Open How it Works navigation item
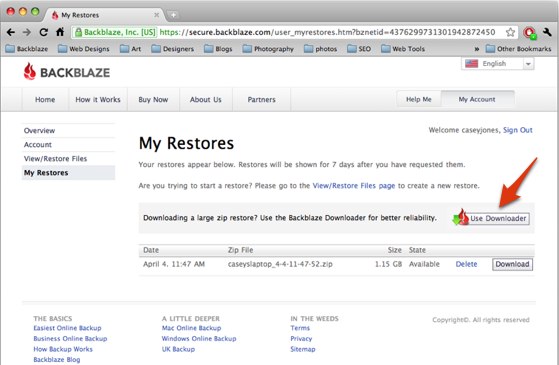559x365 pixels. 98,100
